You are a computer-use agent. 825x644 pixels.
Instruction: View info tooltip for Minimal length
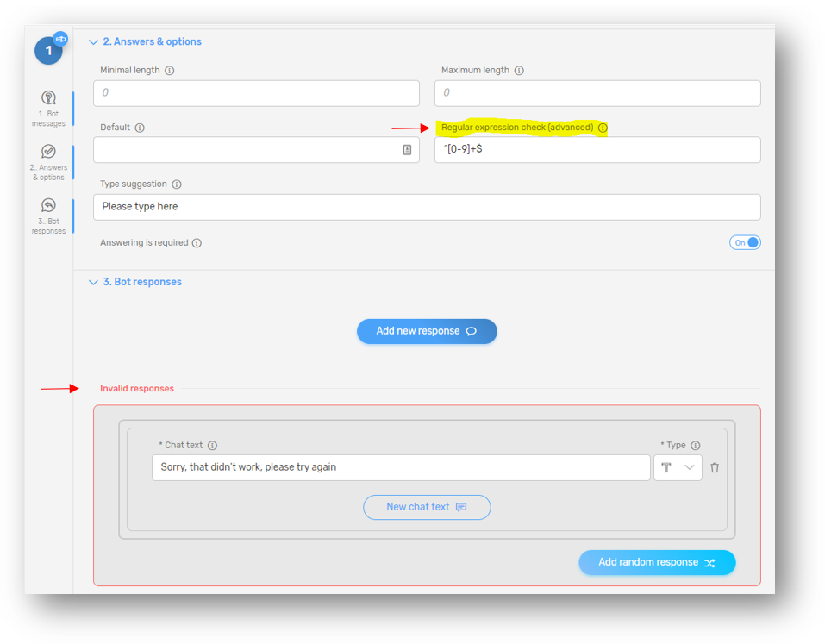click(x=167, y=71)
